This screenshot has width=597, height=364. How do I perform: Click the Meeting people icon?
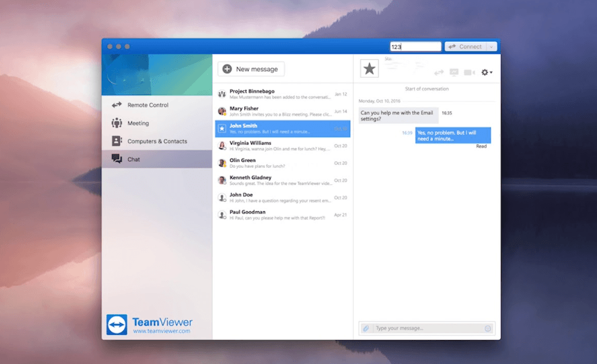coord(117,123)
